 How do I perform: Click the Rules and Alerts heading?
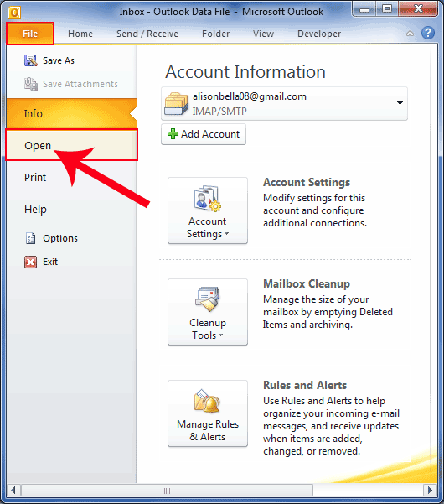[x=305, y=385]
